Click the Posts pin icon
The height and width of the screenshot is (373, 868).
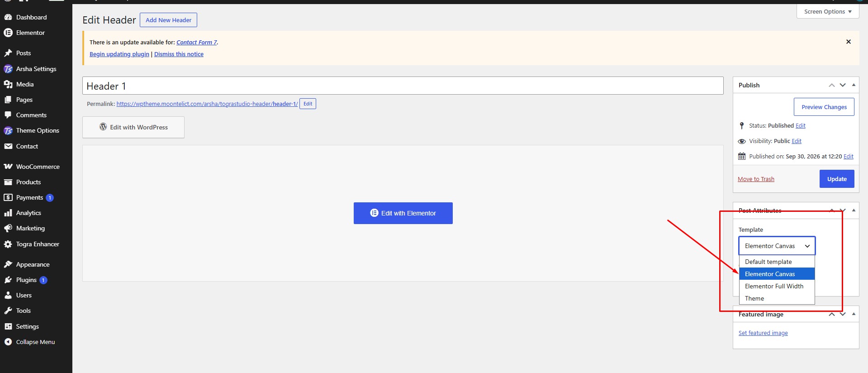(8, 53)
